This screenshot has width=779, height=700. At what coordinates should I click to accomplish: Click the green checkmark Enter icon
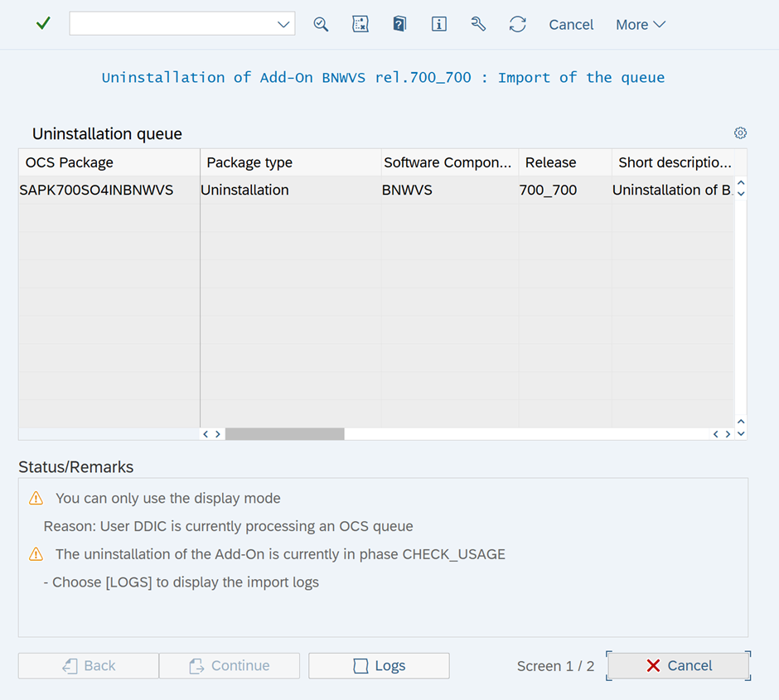(x=43, y=24)
